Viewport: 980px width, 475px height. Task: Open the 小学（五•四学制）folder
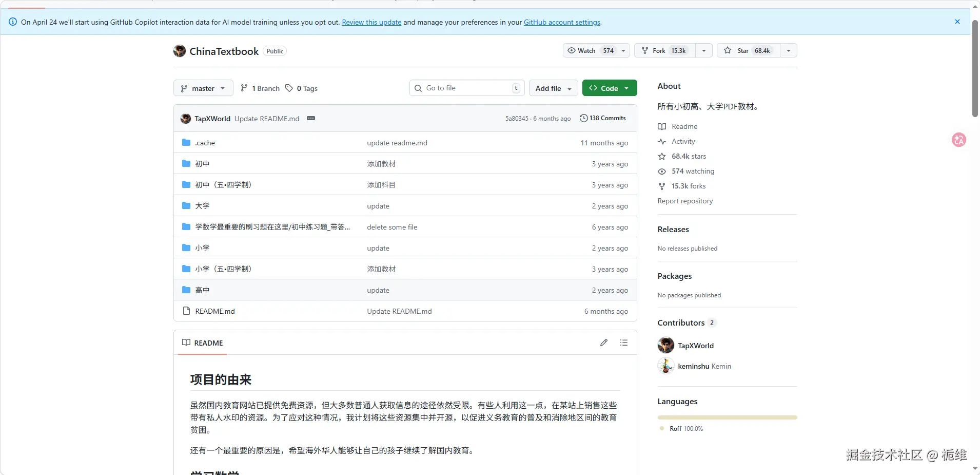[224, 269]
